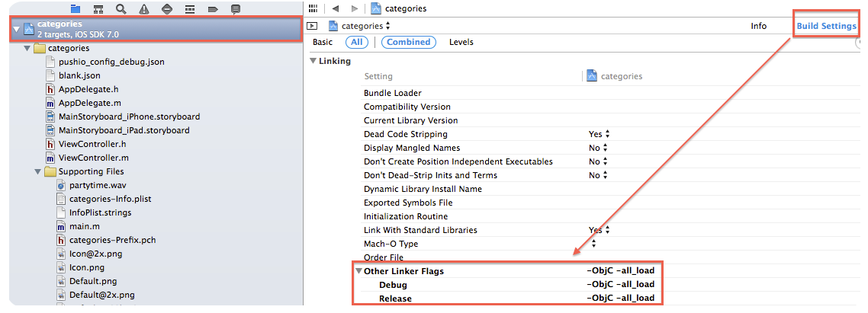Open the Log navigator speech-bubble icon
This screenshot has height=313, width=868.
pos(235,9)
